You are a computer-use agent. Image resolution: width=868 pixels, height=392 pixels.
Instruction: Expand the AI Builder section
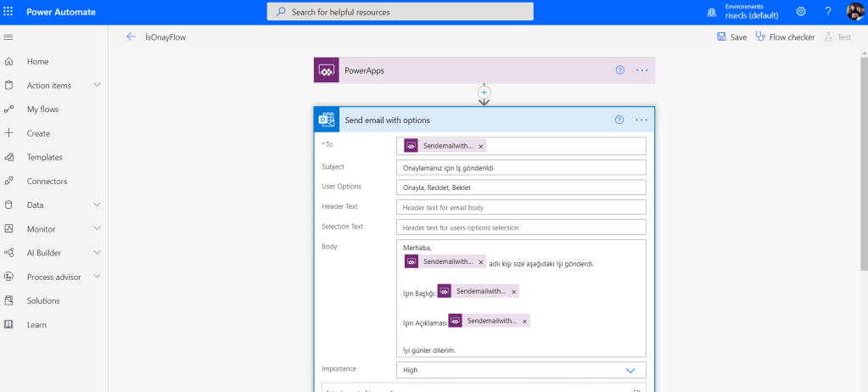(97, 253)
